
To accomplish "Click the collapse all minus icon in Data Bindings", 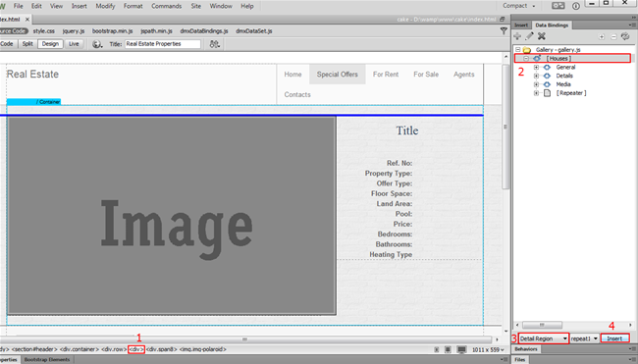I will point(613,36).
